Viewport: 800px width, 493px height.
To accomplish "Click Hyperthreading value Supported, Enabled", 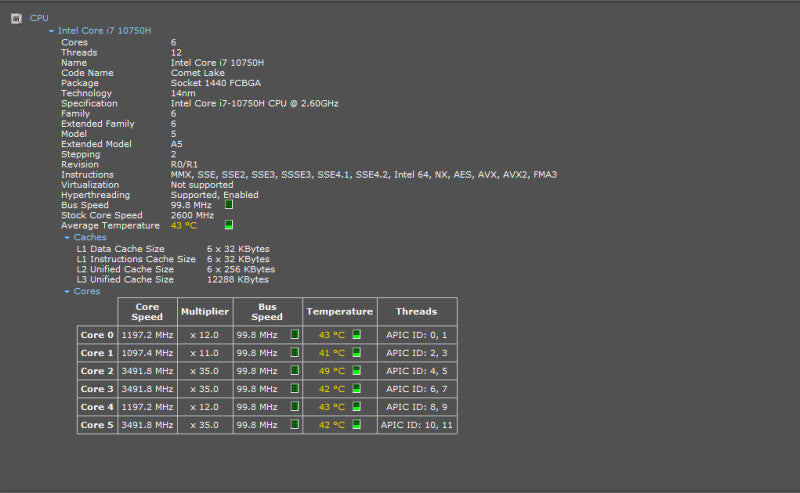I will click(214, 195).
